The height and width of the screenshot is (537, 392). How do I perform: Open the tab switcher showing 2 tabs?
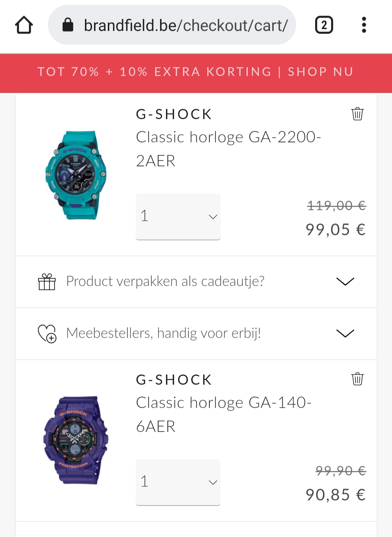pos(324,25)
